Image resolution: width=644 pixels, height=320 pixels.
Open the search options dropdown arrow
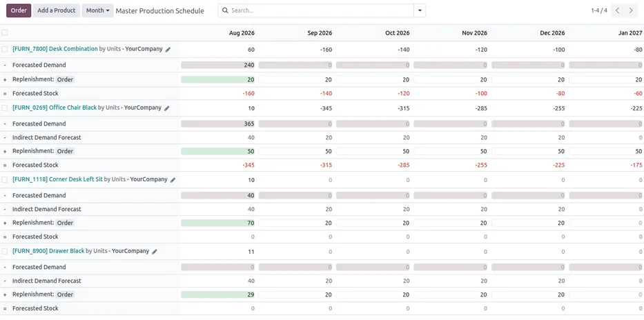pos(420,10)
